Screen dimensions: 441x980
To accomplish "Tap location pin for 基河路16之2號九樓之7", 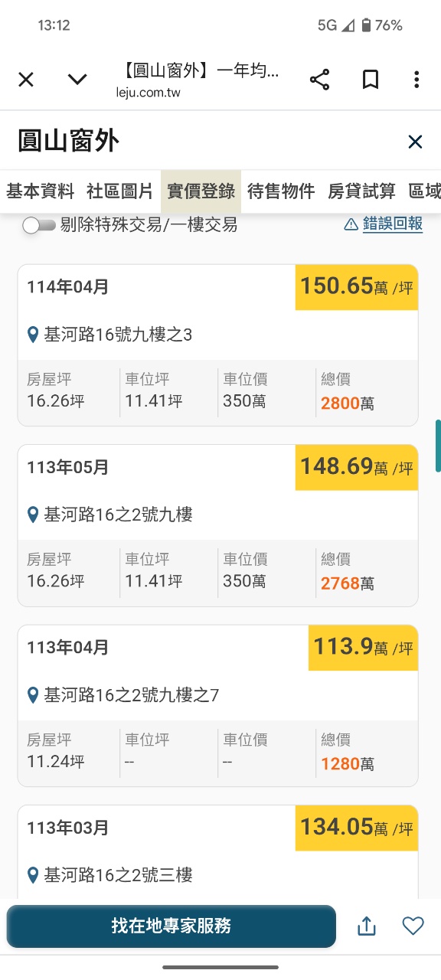I will pyautogui.click(x=33, y=695).
